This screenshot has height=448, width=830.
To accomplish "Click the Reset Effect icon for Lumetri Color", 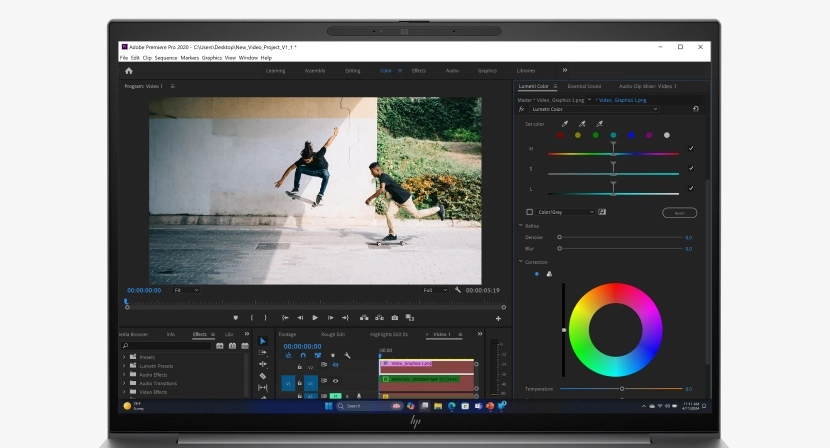I will pos(696,109).
